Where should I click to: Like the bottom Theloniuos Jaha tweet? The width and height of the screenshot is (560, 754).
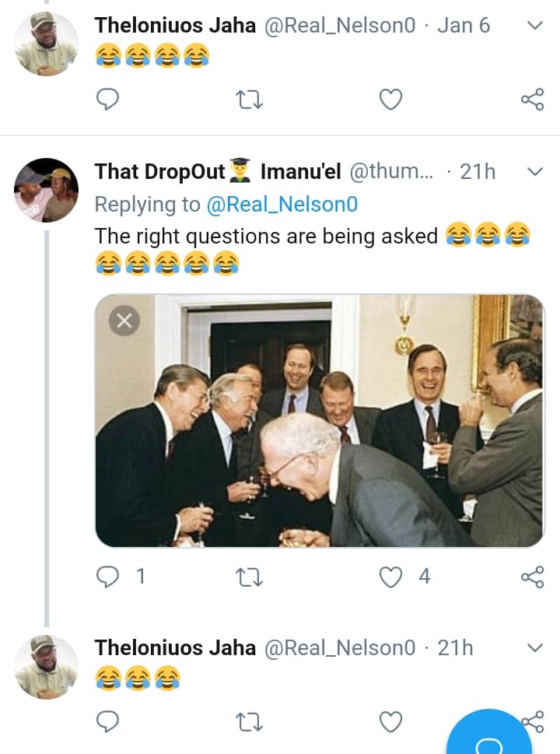[390, 721]
